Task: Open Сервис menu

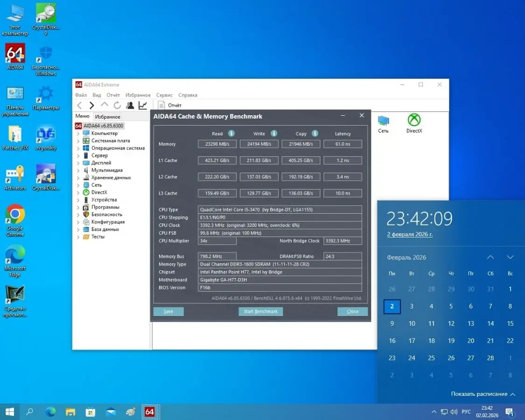Action: pyautogui.click(x=164, y=95)
